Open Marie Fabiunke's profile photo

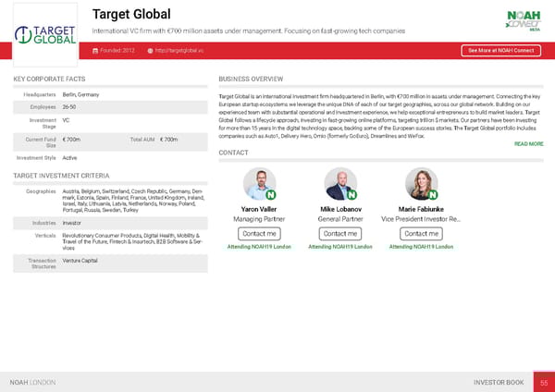pos(421,183)
